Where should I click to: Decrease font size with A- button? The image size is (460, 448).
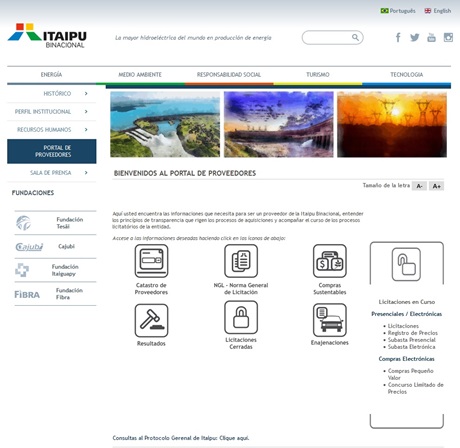(419, 186)
